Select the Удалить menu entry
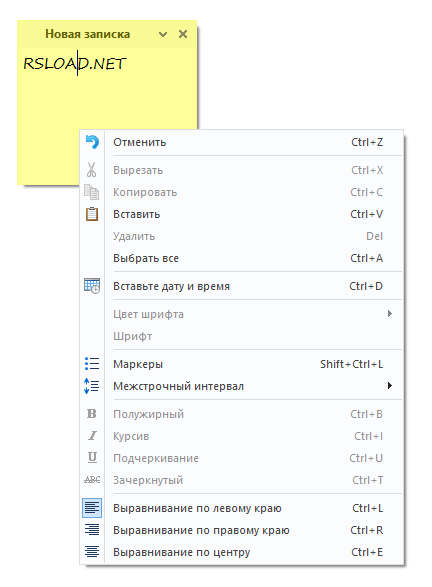Image resolution: width=432 pixels, height=587 pixels. coord(242,236)
